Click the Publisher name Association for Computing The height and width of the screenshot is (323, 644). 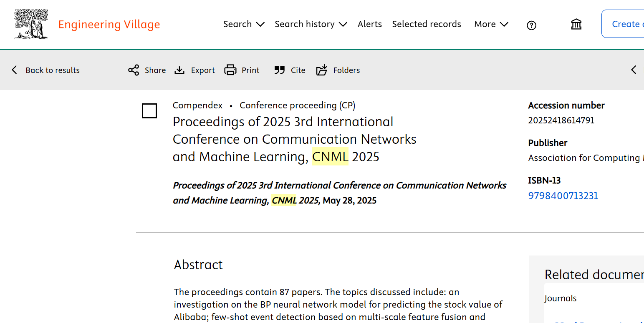click(586, 158)
